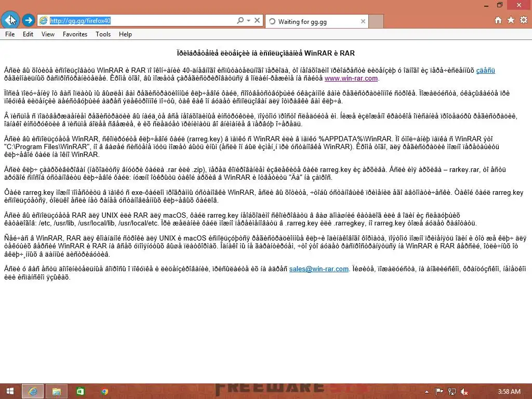Open the Windows Start button
The image size is (532, 399).
click(10, 391)
